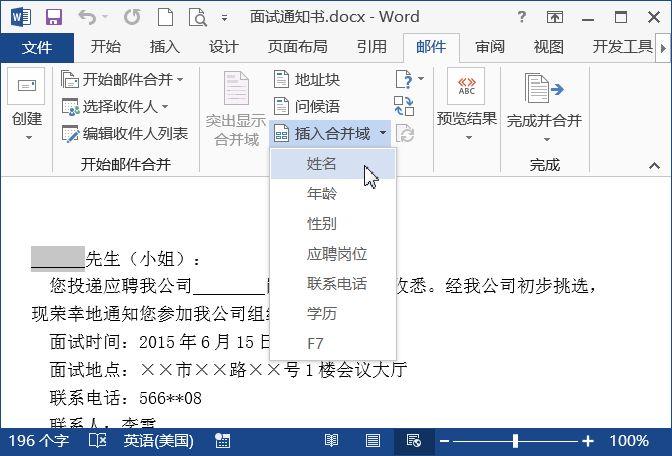Screen dimensions: 672x456
Task: Click the Match Fields icon
Action: tap(404, 106)
